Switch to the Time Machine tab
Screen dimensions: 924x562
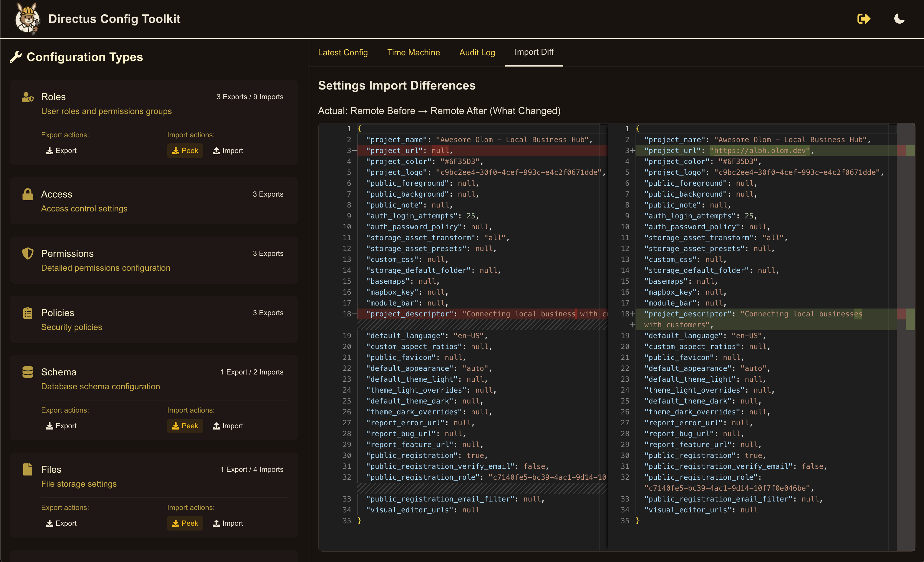(413, 53)
